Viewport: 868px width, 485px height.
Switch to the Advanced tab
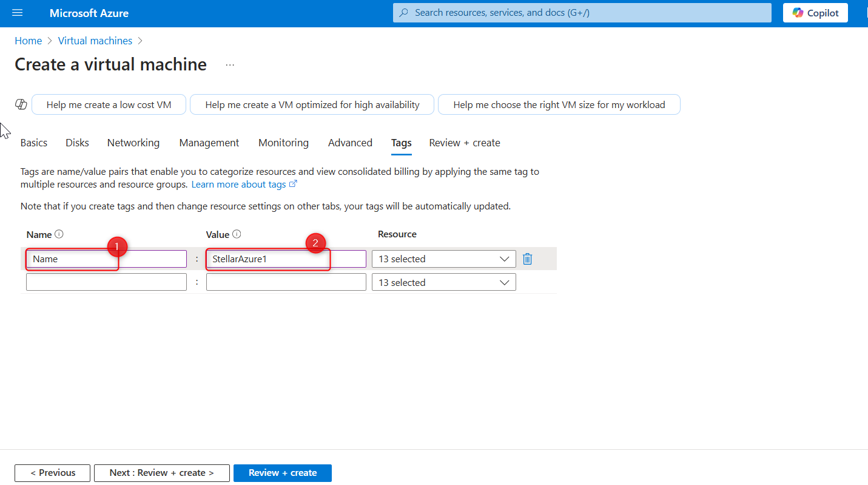350,143
